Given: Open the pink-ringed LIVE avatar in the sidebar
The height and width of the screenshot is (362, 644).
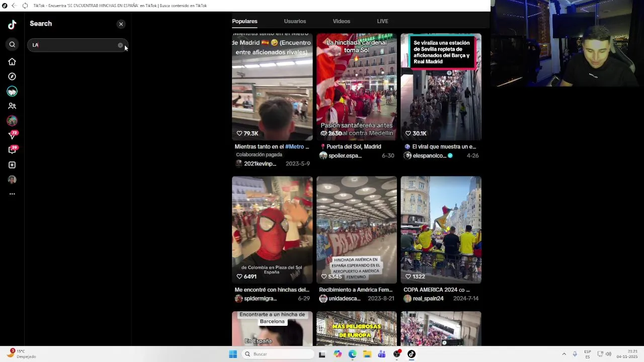Looking at the screenshot, I should tap(12, 121).
